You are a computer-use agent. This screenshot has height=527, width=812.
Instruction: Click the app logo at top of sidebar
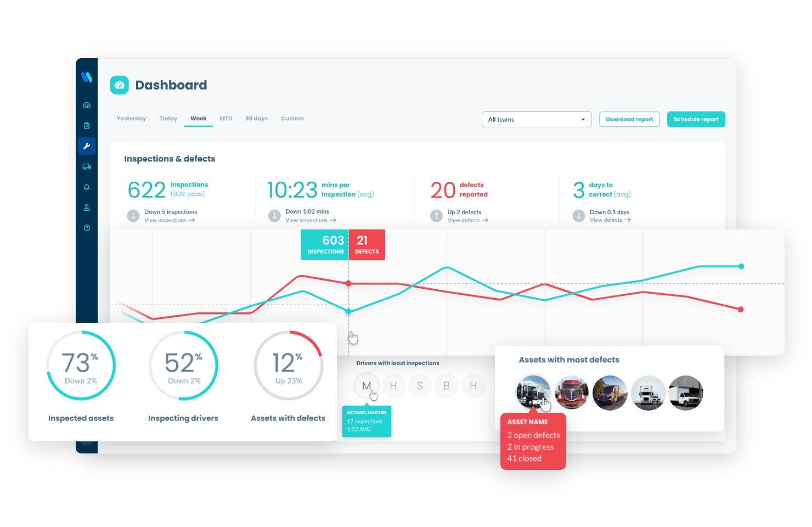coord(87,77)
